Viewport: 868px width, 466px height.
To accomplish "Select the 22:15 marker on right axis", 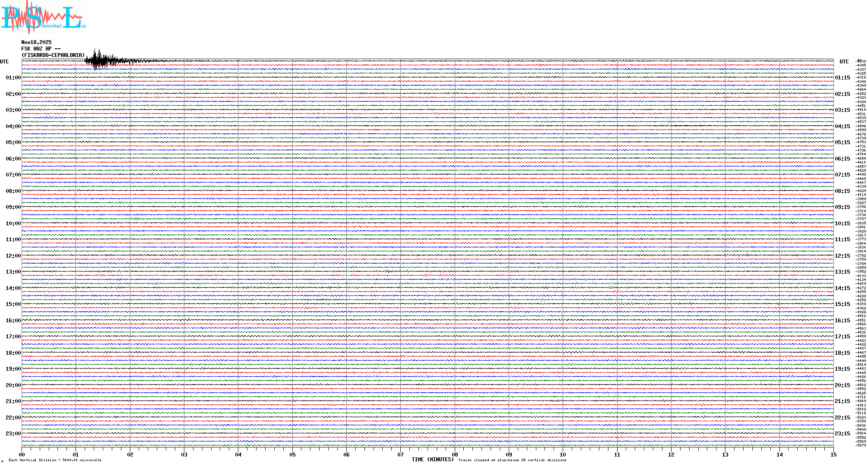I will (842, 418).
